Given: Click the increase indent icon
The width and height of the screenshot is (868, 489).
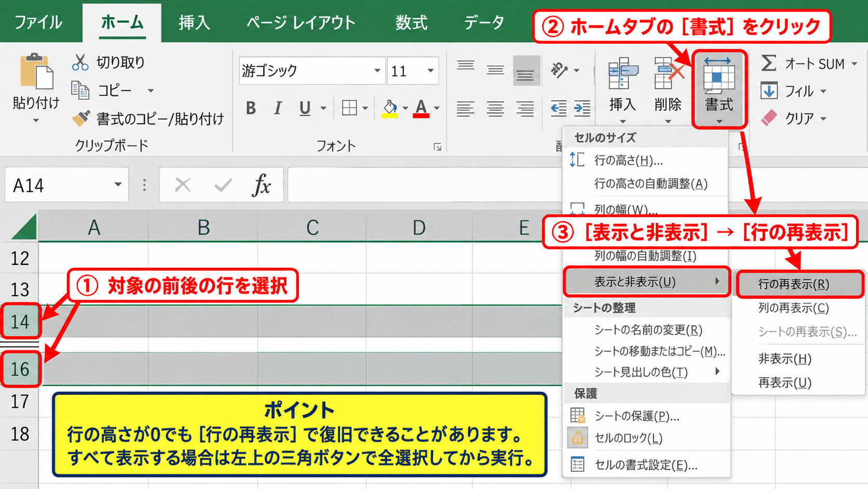Looking at the screenshot, I should 582,108.
